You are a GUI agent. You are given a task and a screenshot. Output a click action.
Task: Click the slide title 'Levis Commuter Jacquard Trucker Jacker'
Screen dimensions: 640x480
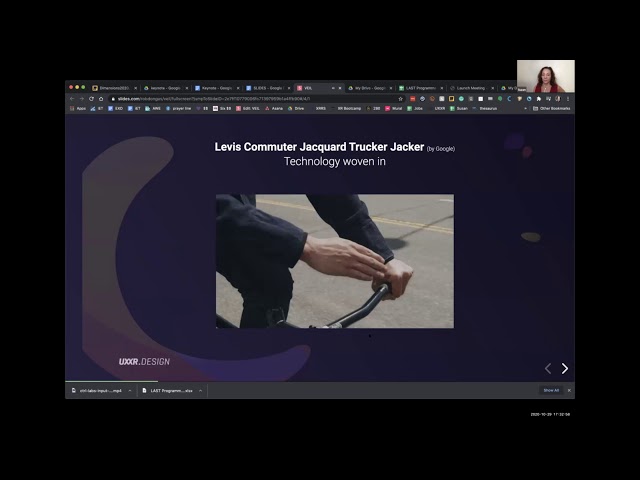point(319,147)
